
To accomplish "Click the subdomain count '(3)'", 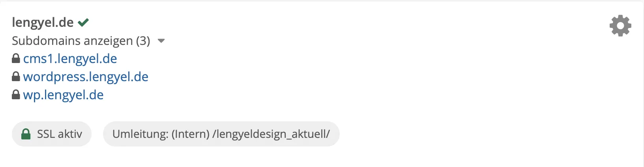I will pyautogui.click(x=143, y=41).
